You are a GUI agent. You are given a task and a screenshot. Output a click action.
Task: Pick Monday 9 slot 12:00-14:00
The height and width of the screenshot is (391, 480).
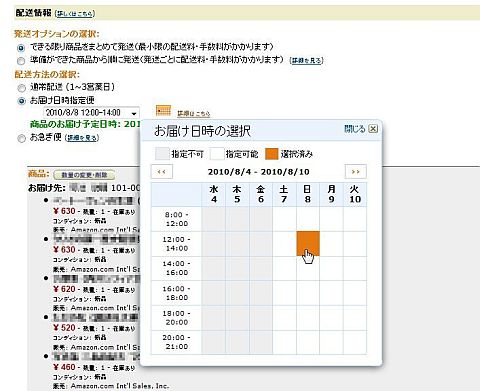331,244
